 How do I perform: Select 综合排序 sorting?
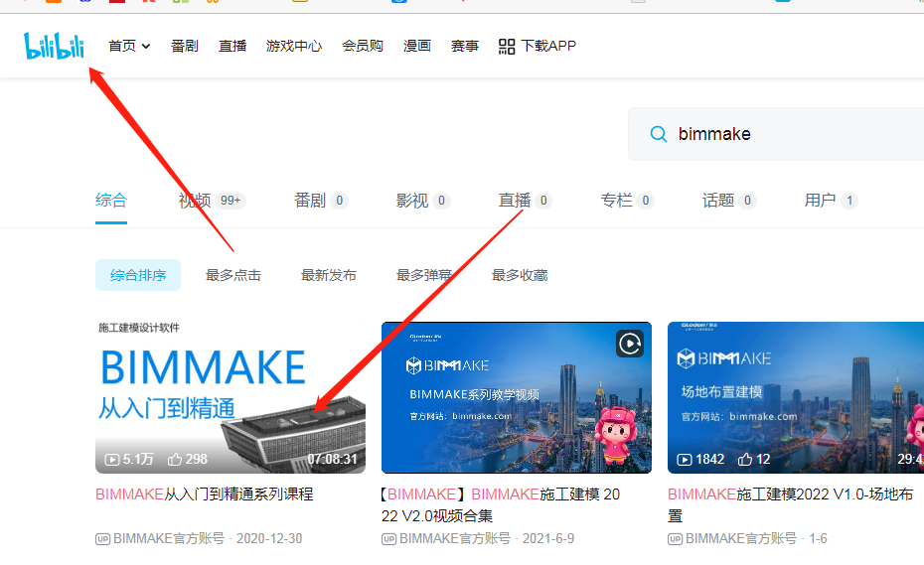coord(138,275)
